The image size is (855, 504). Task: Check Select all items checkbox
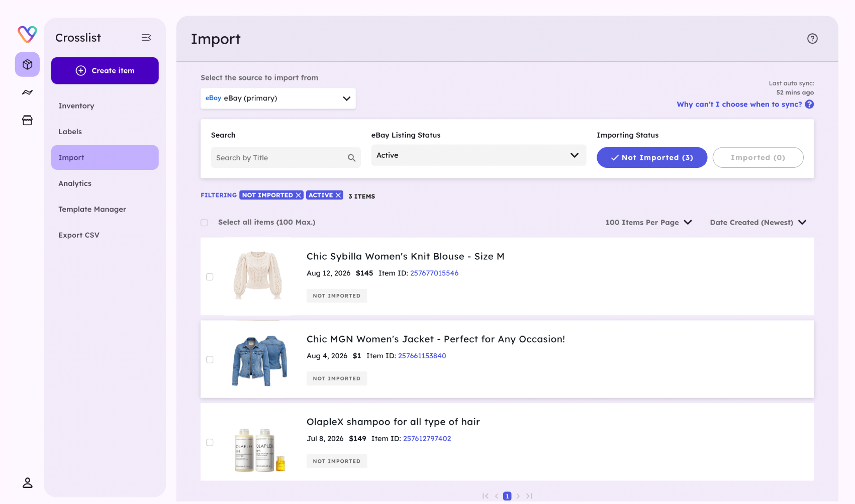[204, 223]
